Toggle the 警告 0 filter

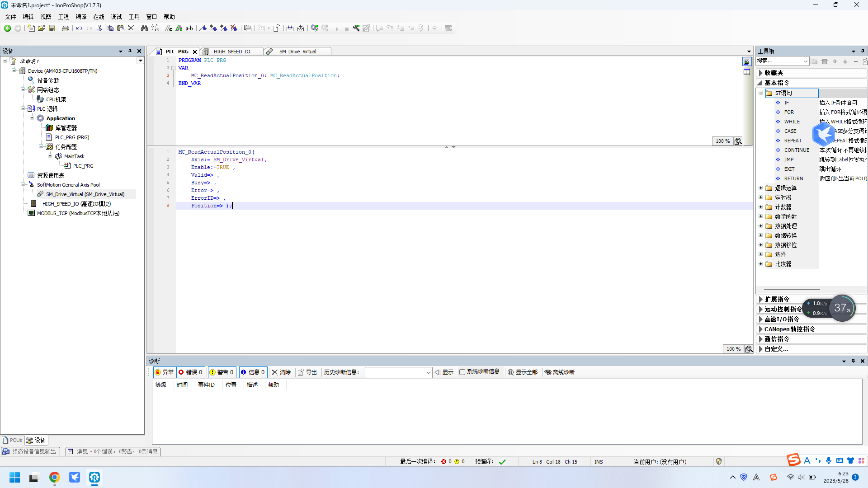point(222,372)
